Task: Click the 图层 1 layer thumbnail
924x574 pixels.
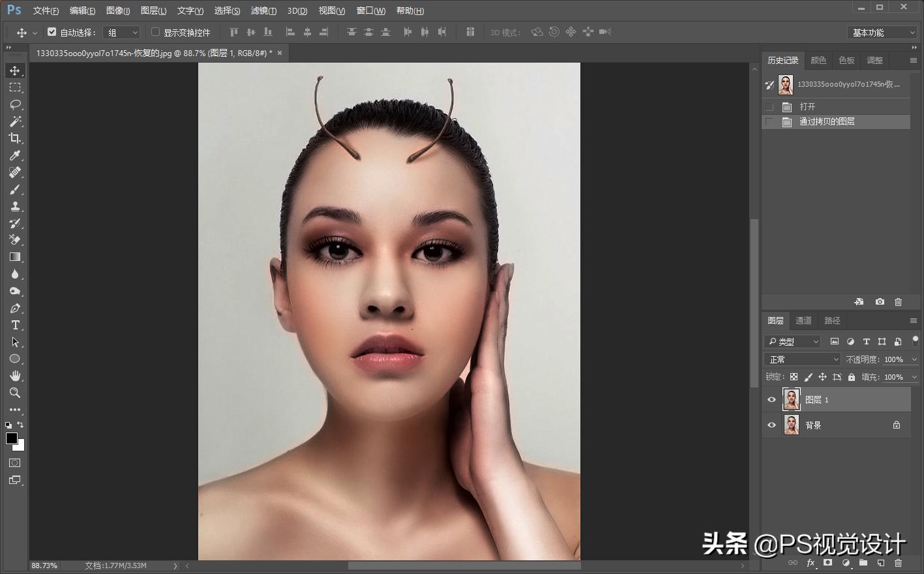Action: 791,399
